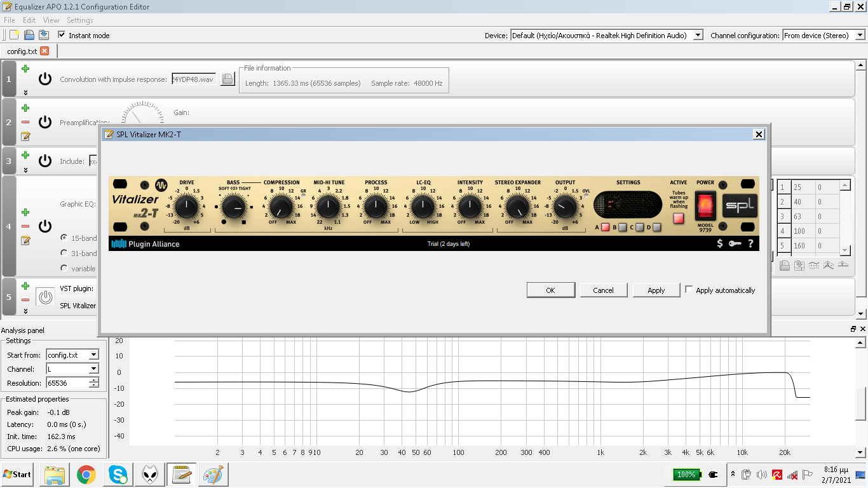Click the Plugin Alliance key icon
Image resolution: width=868 pixels, height=488 pixels.
click(735, 243)
